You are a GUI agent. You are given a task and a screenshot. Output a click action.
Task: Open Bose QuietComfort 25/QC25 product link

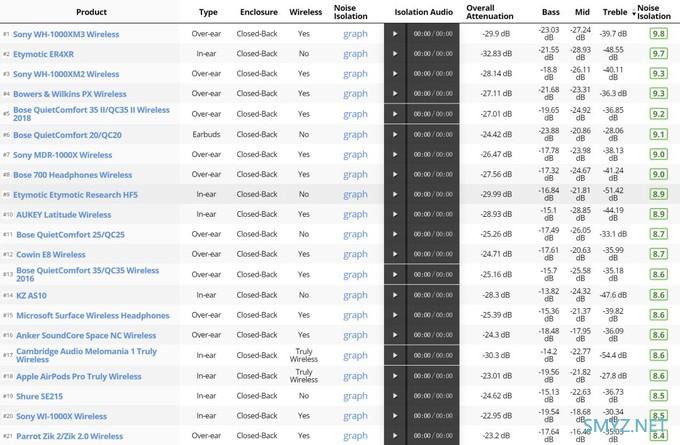70,235
